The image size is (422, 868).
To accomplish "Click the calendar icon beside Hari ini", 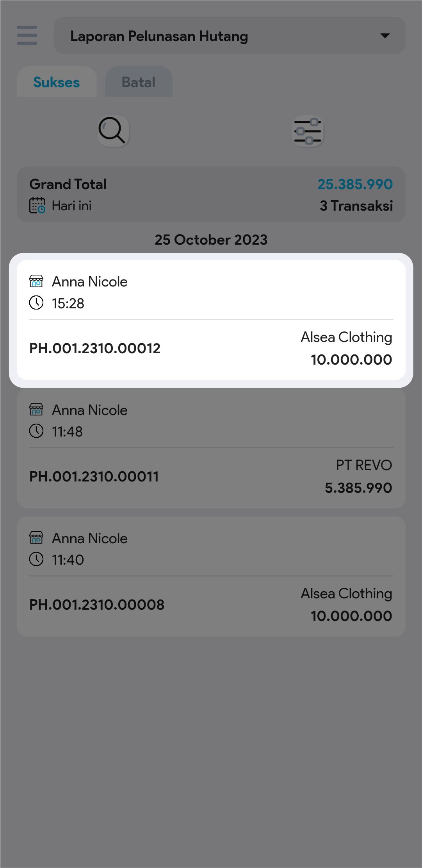I will tap(37, 206).
